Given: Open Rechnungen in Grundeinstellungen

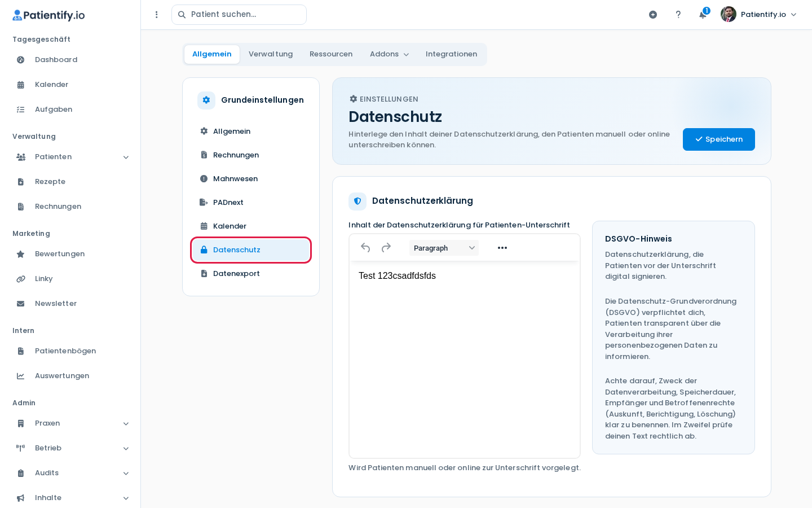Looking at the screenshot, I should [251, 155].
